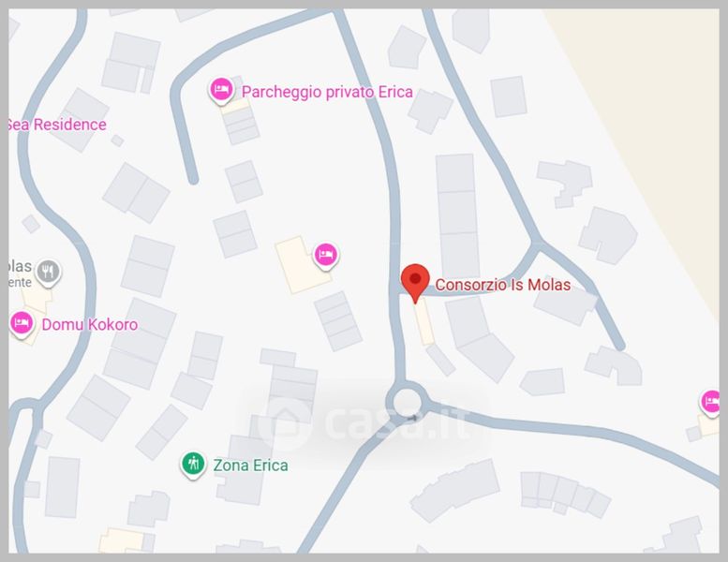Click the Domu Kokoro lodging marker icon
The height and width of the screenshot is (562, 728).
pos(22,324)
